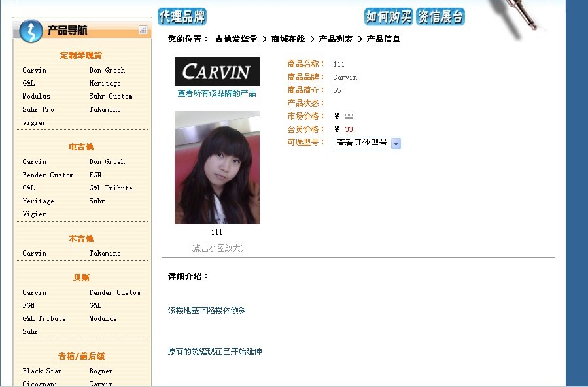Click the struck-through market price 22
The width and height of the screenshot is (588, 387).
click(x=349, y=116)
